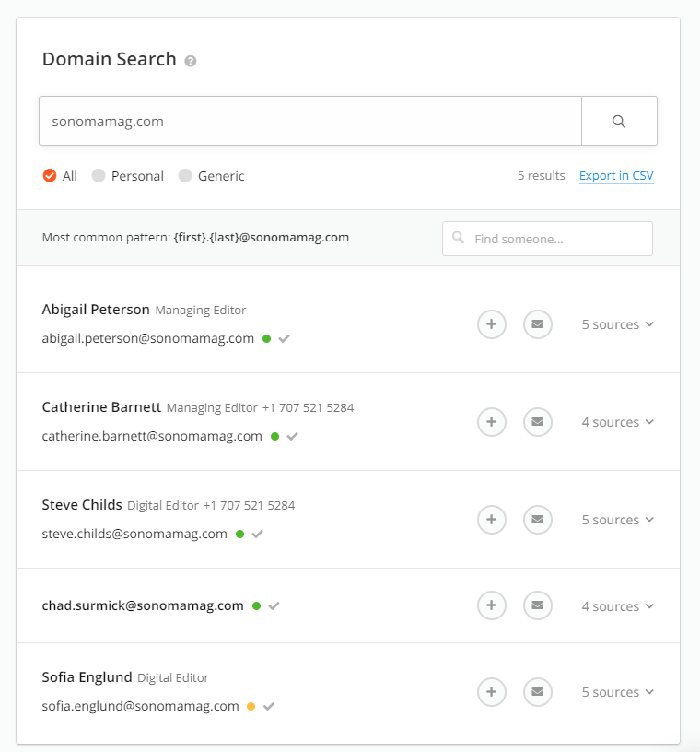Click Sofia Englund's Digital Editor title
This screenshot has width=700, height=752.
[173, 677]
